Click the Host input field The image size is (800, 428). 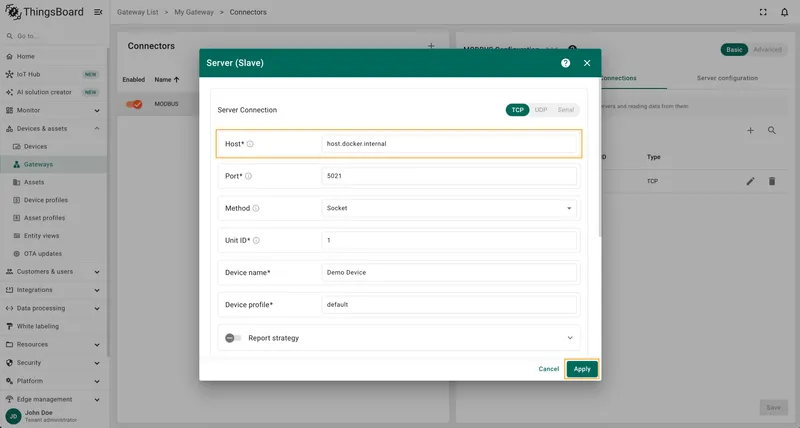(x=449, y=144)
